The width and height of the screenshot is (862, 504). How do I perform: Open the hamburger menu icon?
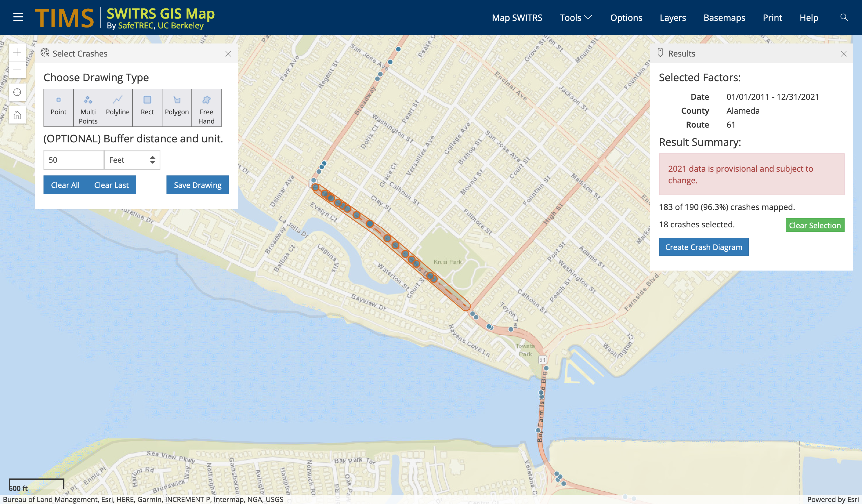click(18, 17)
